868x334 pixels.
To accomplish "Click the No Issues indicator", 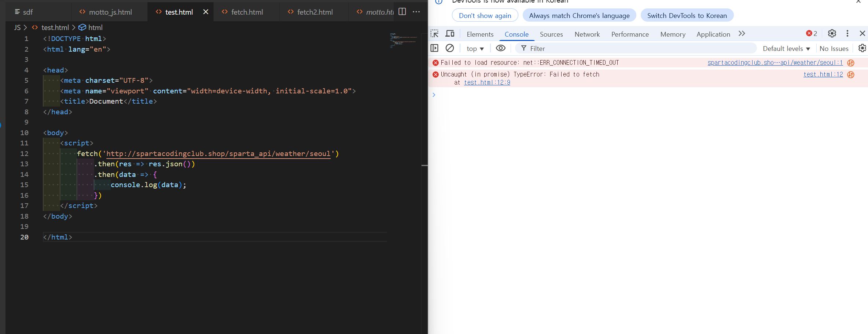I will click(834, 49).
